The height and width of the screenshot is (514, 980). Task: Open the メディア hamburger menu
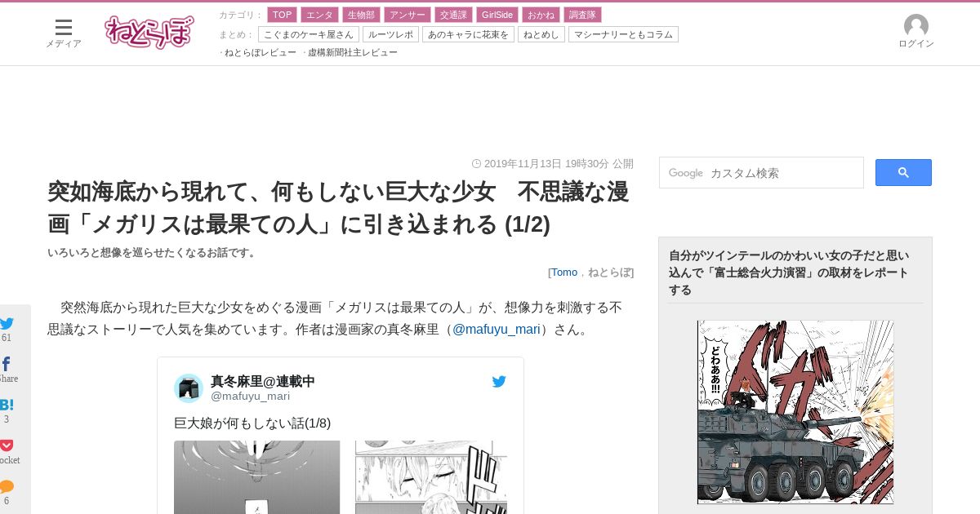click(64, 33)
